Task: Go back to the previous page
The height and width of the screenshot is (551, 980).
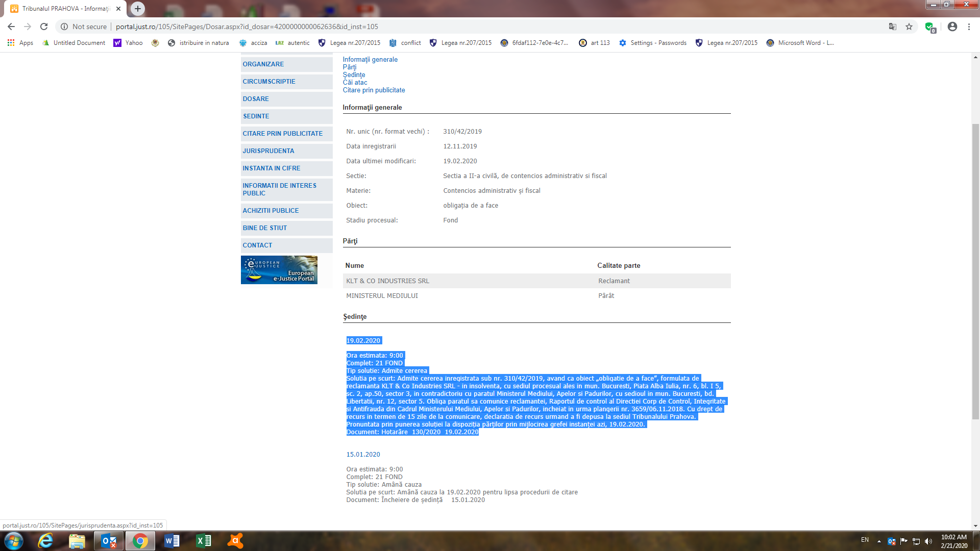Action: pyautogui.click(x=11, y=27)
